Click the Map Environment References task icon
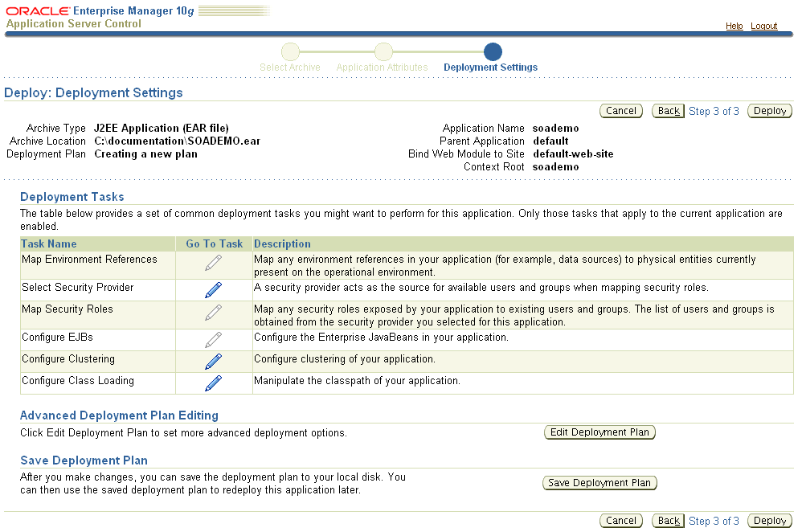The width and height of the screenshot is (802, 532). pos(213,262)
